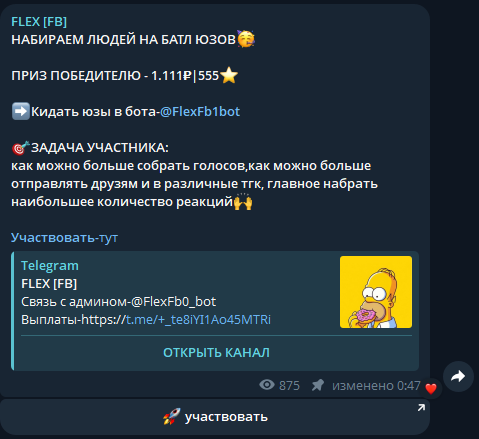The image size is (479, 439).
Task: Click the external link arrow on participate button
Action: [421, 407]
